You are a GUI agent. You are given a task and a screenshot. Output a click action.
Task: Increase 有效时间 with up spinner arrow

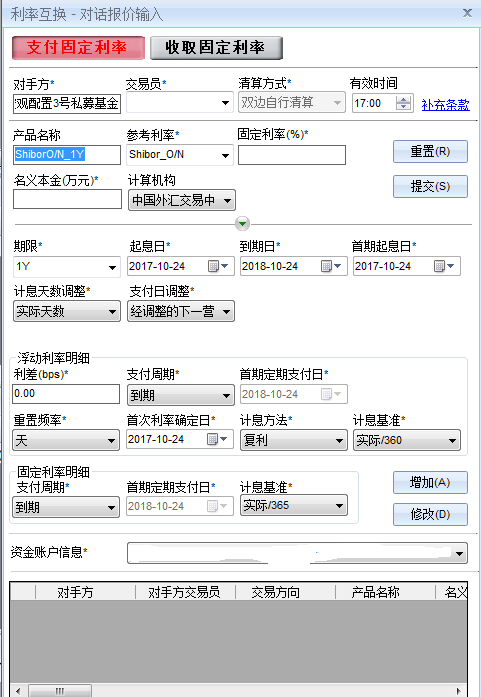click(403, 100)
